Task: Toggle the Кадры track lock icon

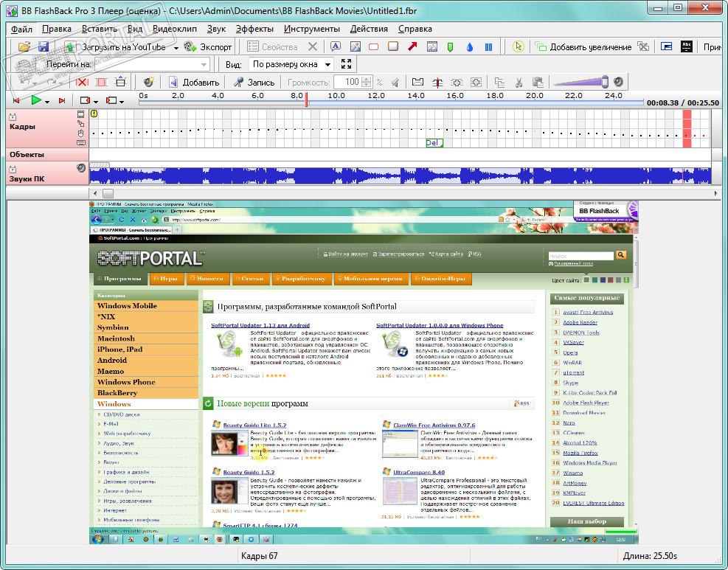Action: pyautogui.click(x=13, y=117)
